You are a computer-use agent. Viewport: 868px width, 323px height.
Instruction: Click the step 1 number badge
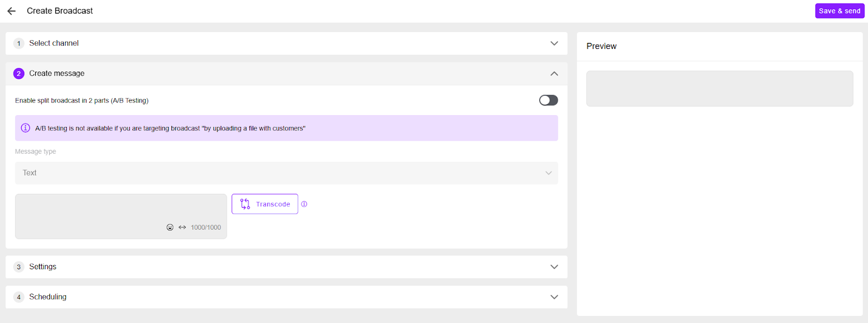(x=19, y=43)
